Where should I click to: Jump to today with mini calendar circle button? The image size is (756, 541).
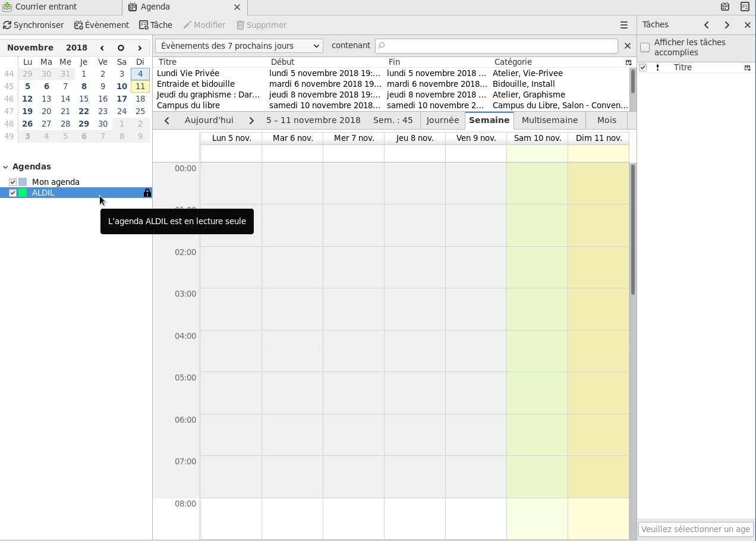point(121,48)
